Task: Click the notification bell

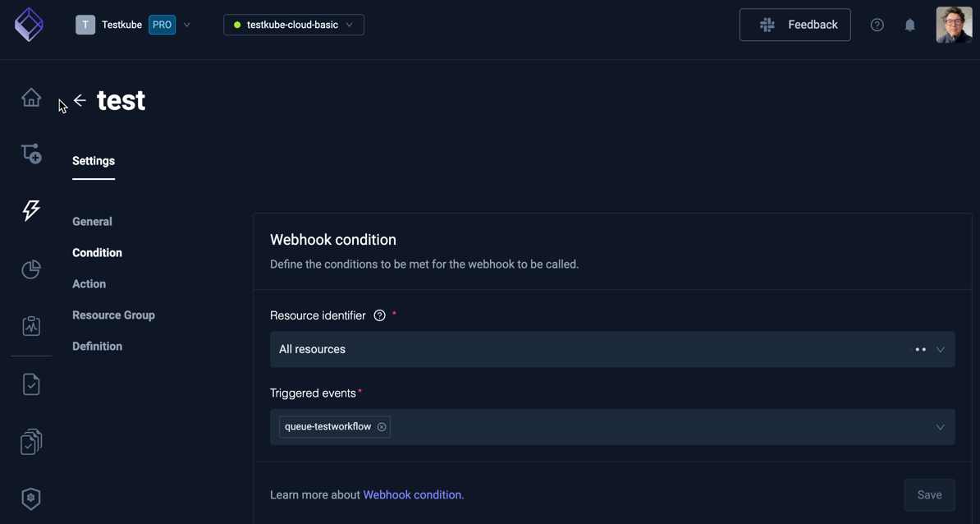Action: (x=909, y=24)
